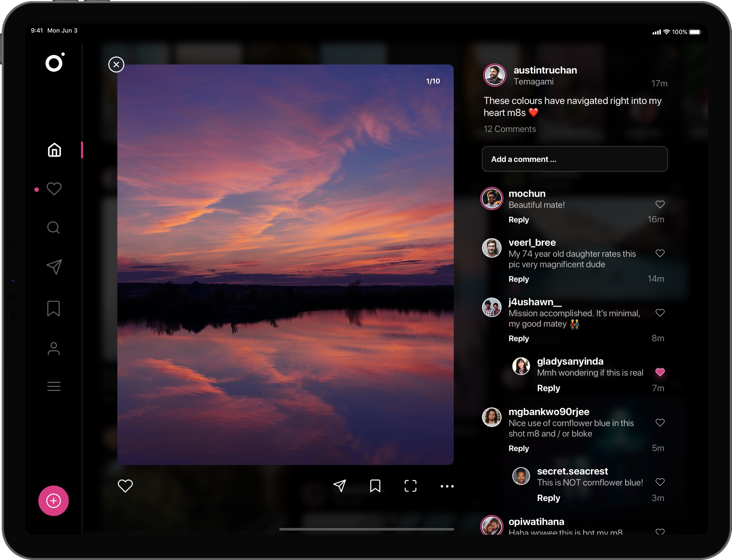Open the hamburger menu in sidebar
The image size is (732, 560).
pos(54,386)
